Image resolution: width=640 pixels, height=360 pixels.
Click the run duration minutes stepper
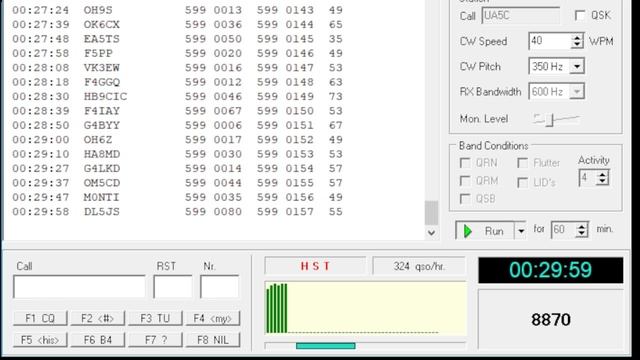coord(582,230)
